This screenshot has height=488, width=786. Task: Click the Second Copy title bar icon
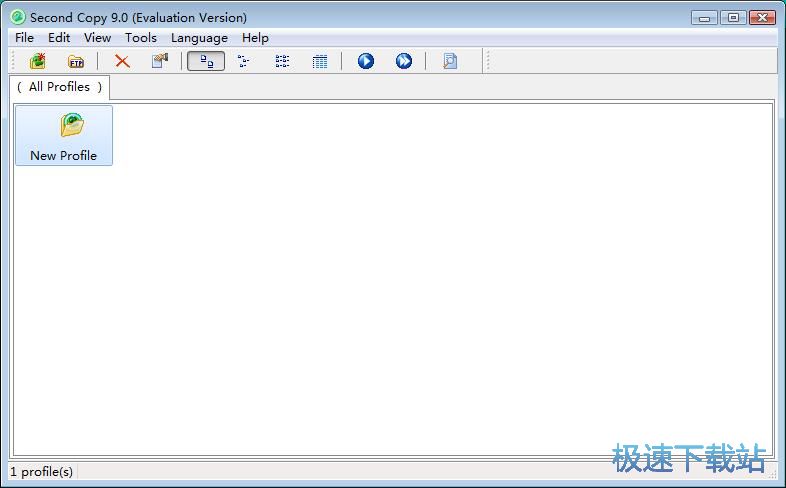click(18, 17)
